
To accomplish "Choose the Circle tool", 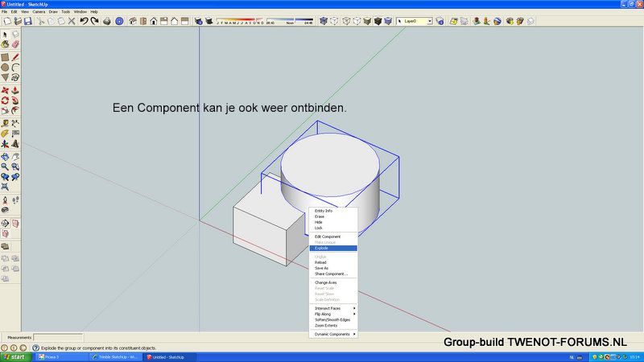I will click(5, 68).
